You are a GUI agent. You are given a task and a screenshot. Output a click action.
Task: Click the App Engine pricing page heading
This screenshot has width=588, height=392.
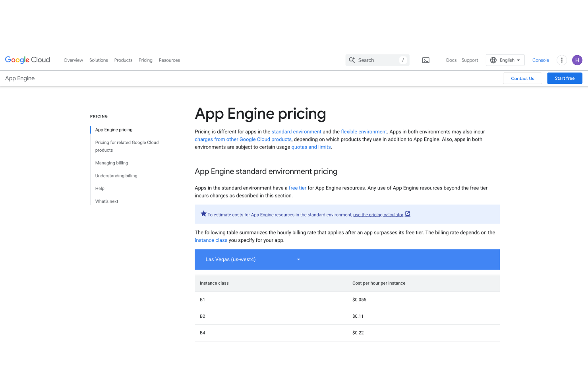tap(260, 114)
